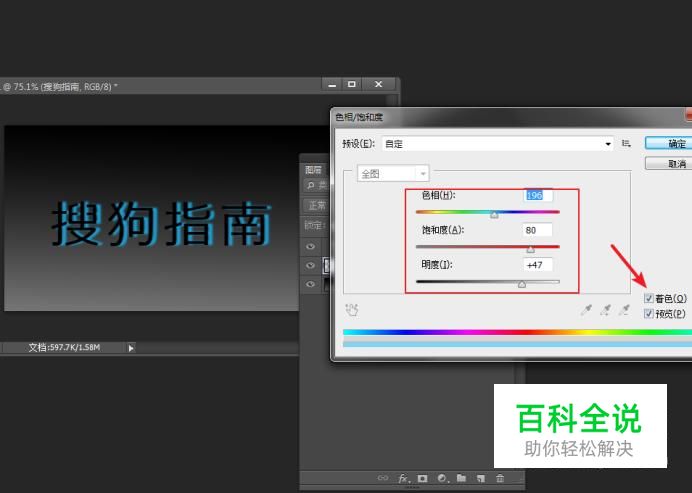Click the lightness 明度 slider handle
Screen dimensions: 692x493
click(522, 284)
